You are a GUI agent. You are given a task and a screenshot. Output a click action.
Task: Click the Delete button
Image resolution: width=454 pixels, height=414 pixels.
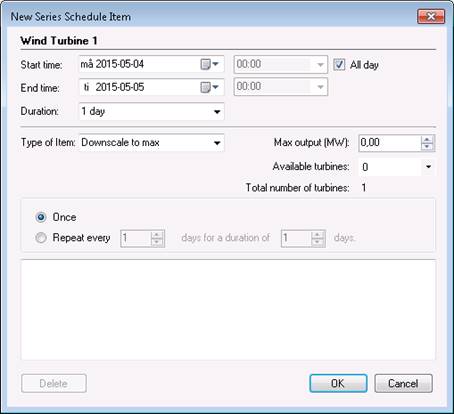tap(54, 383)
